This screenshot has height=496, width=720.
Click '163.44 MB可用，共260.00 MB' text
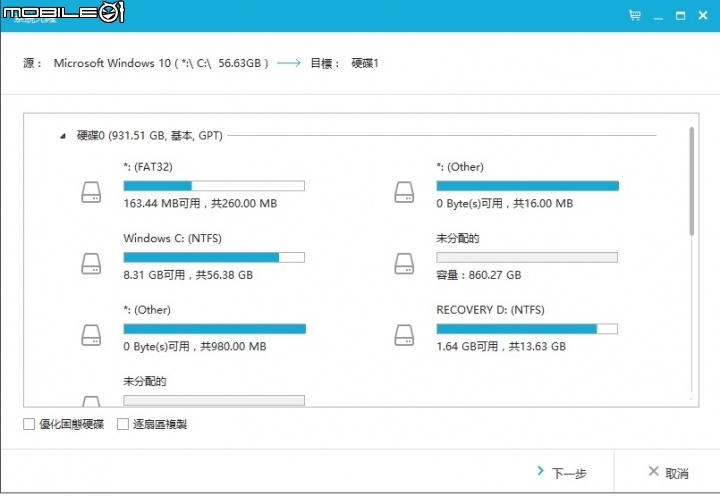pos(200,203)
